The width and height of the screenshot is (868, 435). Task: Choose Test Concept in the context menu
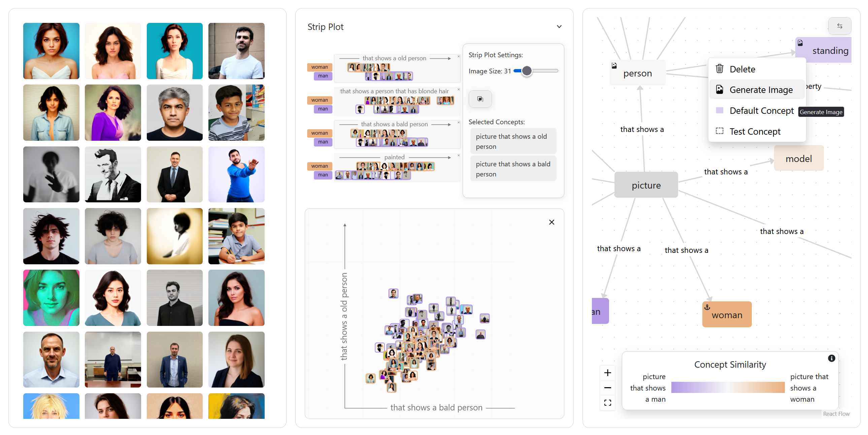coord(757,131)
